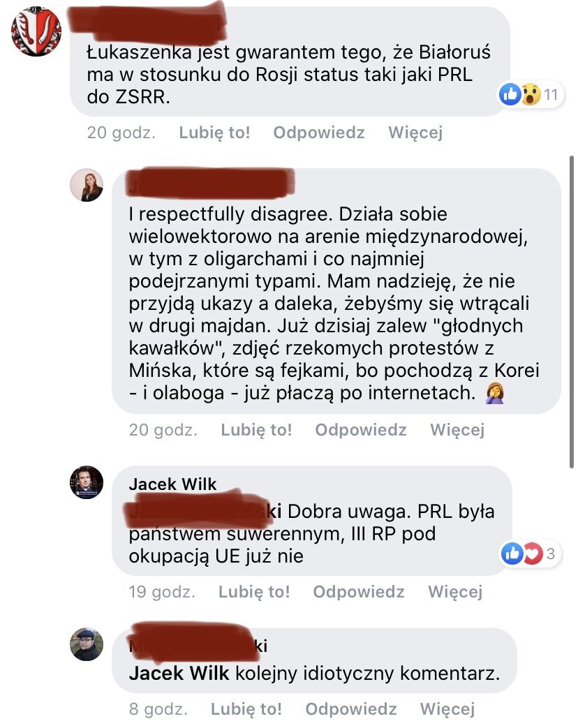The height and width of the screenshot is (728, 578).
Task: Open profile picture with red-white crest avatar
Action: click(x=36, y=31)
